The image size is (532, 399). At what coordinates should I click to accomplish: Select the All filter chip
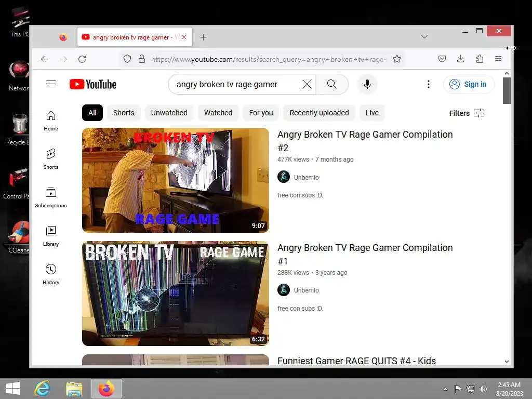point(92,113)
